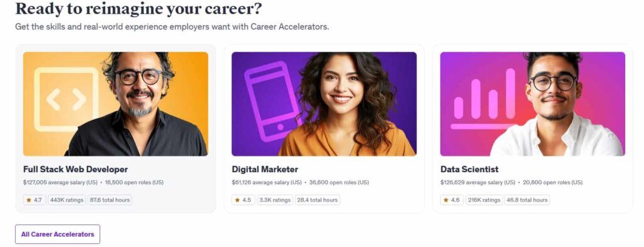This screenshot has width=644, height=247.
Task: Click the 46.8 total hours badge
Action: pos(527,200)
